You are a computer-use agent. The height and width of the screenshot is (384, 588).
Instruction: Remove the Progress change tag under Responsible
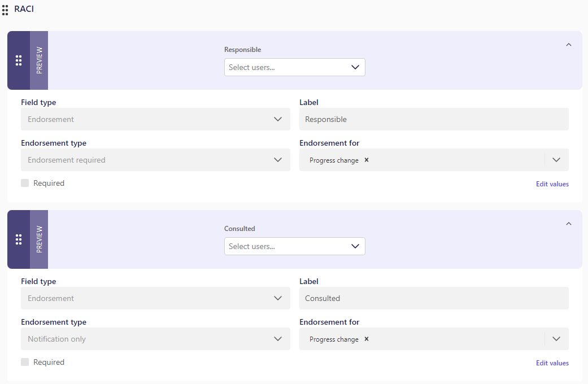366,160
